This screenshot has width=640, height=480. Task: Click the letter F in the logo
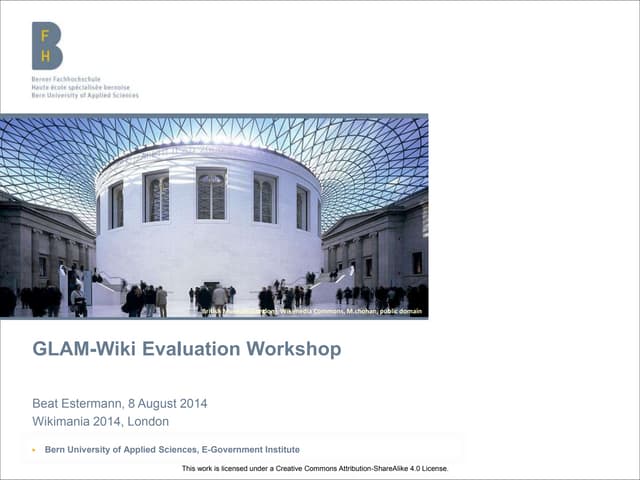[43, 34]
